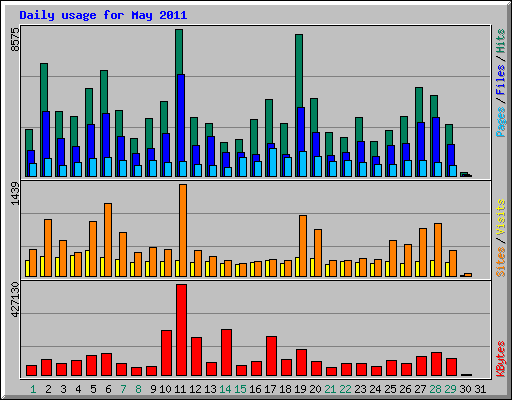The height and width of the screenshot is (400, 512).
Task: Click the orange "Sites" legend label
Action: pyautogui.click(x=501, y=262)
